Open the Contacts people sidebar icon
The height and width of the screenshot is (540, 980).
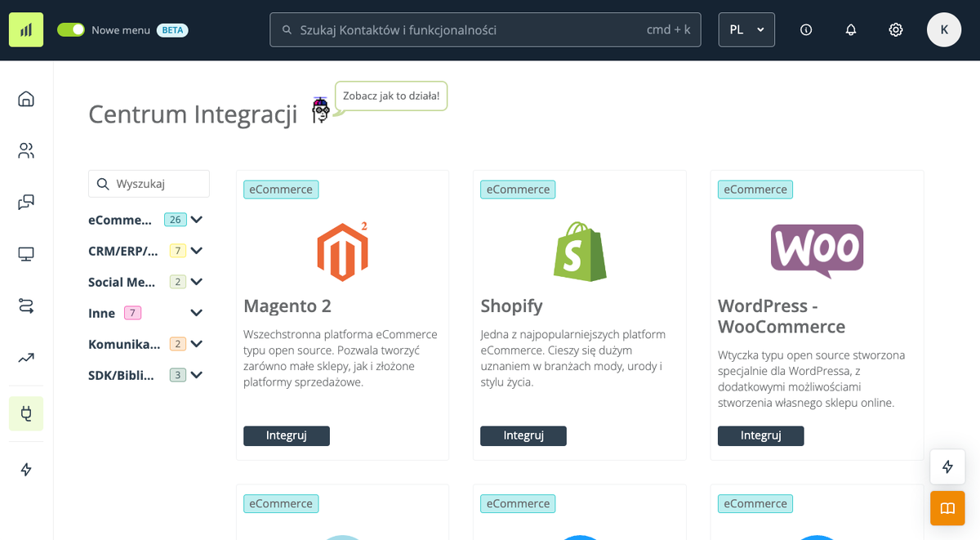26,150
